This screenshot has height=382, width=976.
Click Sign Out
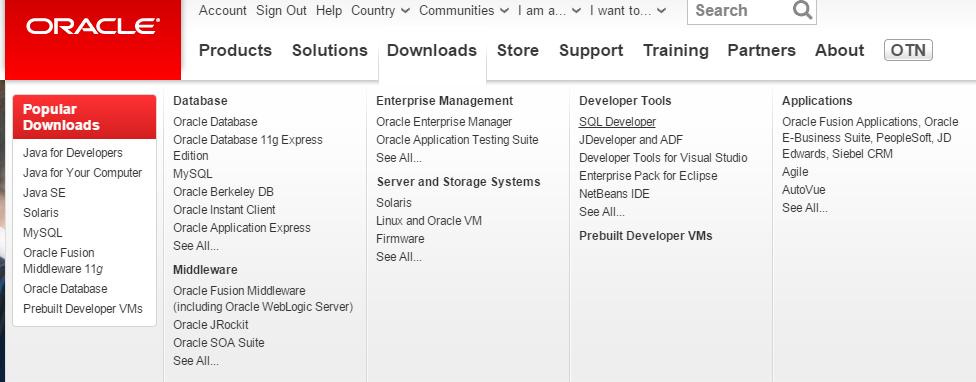281,11
